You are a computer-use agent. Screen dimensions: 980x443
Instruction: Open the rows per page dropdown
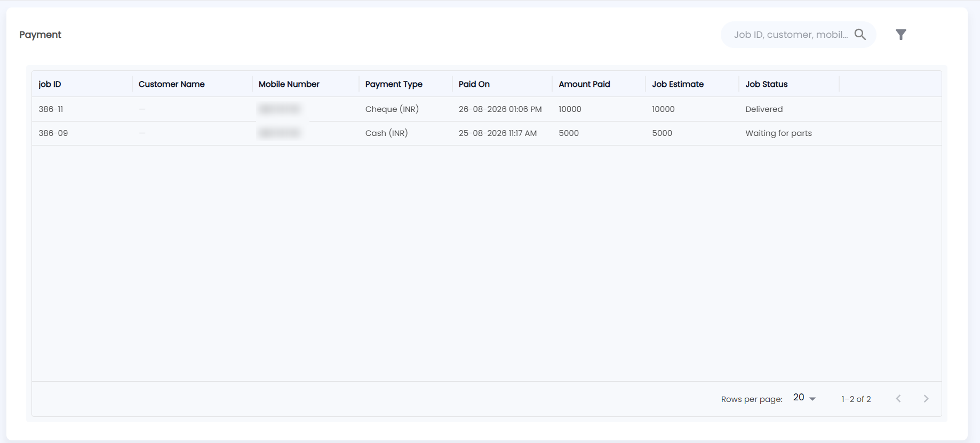804,398
